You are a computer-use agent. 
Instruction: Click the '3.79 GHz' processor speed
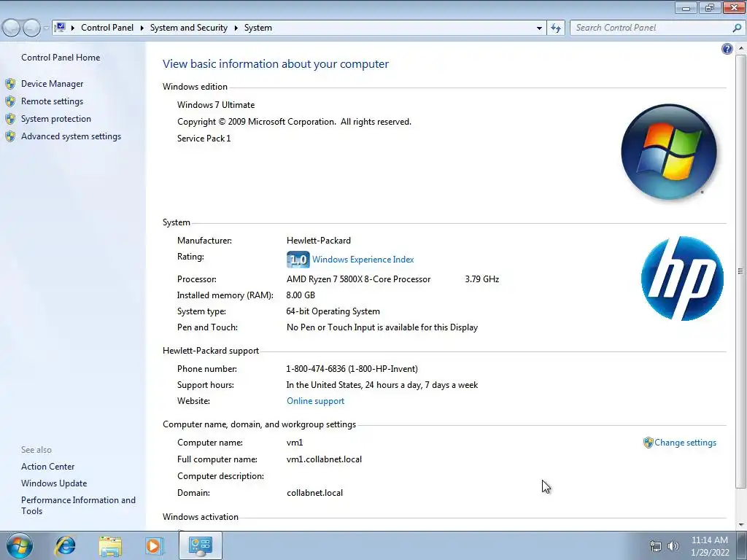tap(481, 279)
